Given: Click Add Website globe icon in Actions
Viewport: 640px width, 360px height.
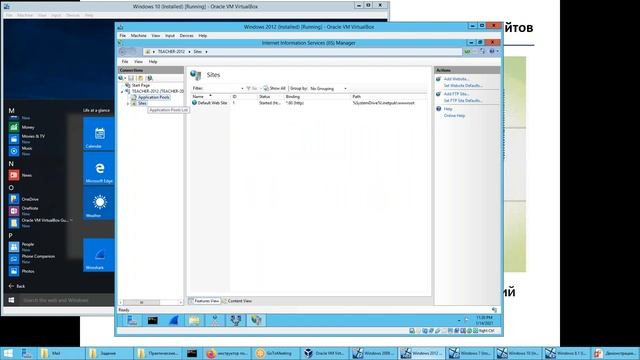Looking at the screenshot, I should [439, 79].
